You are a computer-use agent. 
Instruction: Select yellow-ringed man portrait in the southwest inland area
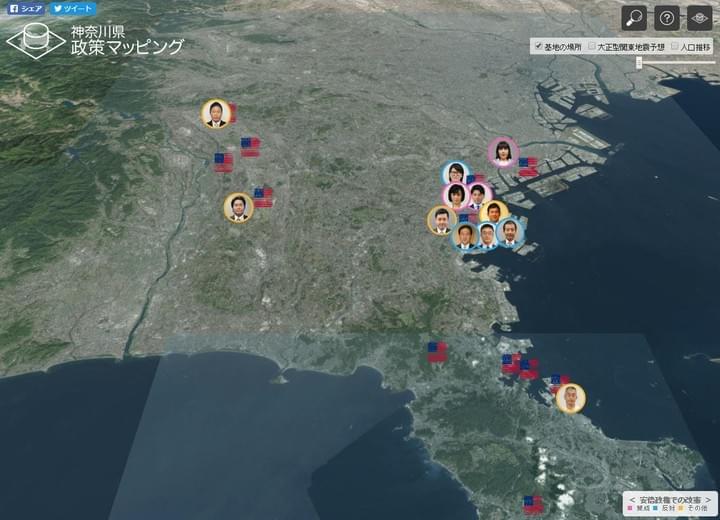tap(238, 208)
